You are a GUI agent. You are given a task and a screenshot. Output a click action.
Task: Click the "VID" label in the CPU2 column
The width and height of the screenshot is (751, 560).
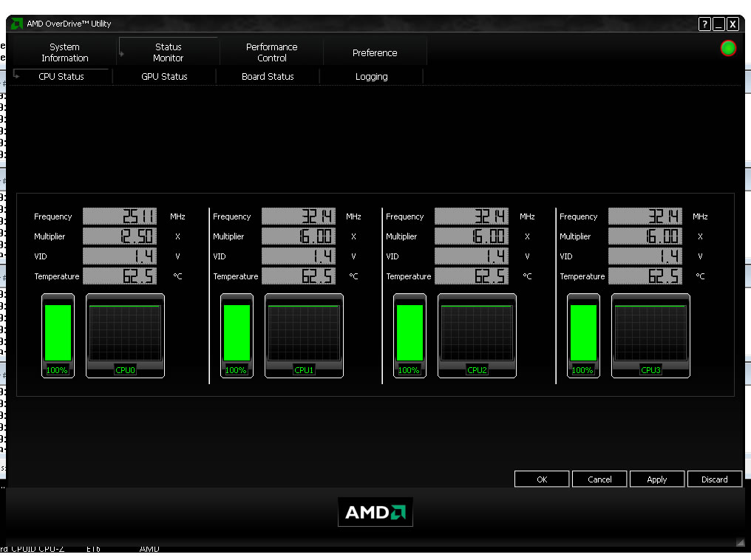[x=393, y=256]
